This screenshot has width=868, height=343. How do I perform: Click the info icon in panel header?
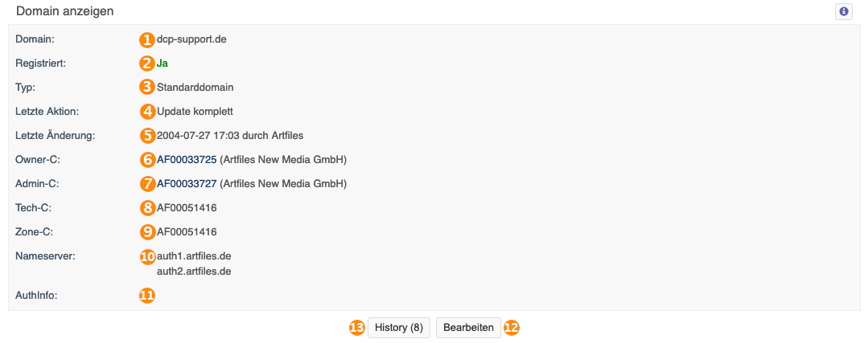point(843,11)
